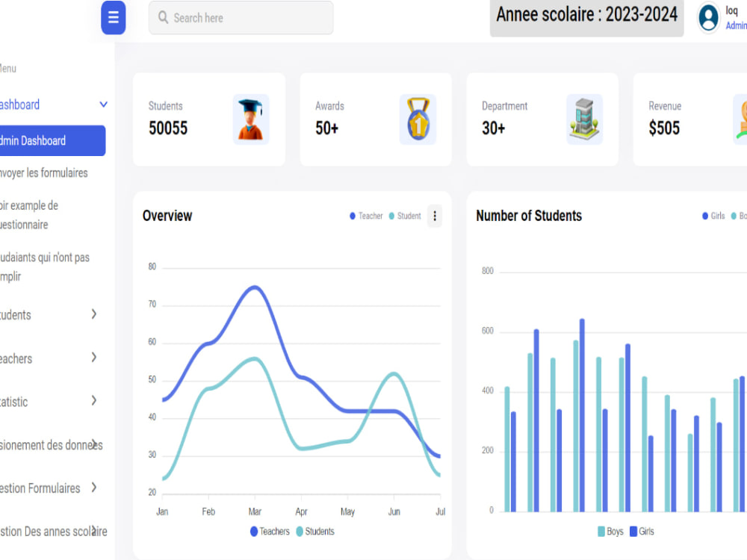747x560 pixels.
Task: Toggle Girls series in bottom legend
Action: [642, 532]
